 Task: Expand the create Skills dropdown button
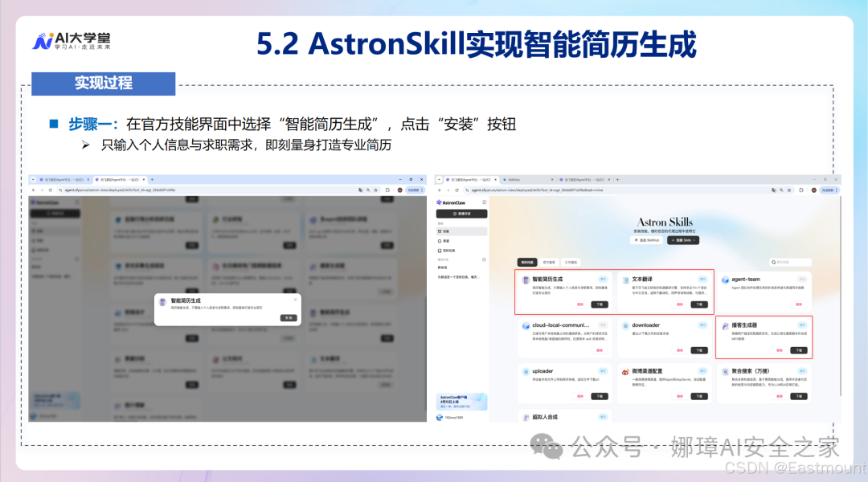[683, 240]
